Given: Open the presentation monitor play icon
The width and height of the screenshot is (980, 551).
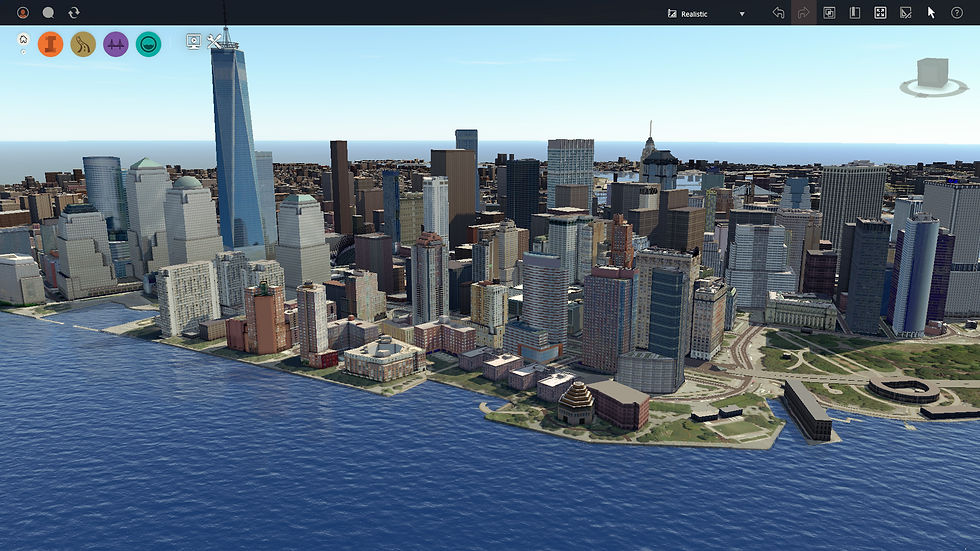Looking at the screenshot, I should pyautogui.click(x=194, y=41).
